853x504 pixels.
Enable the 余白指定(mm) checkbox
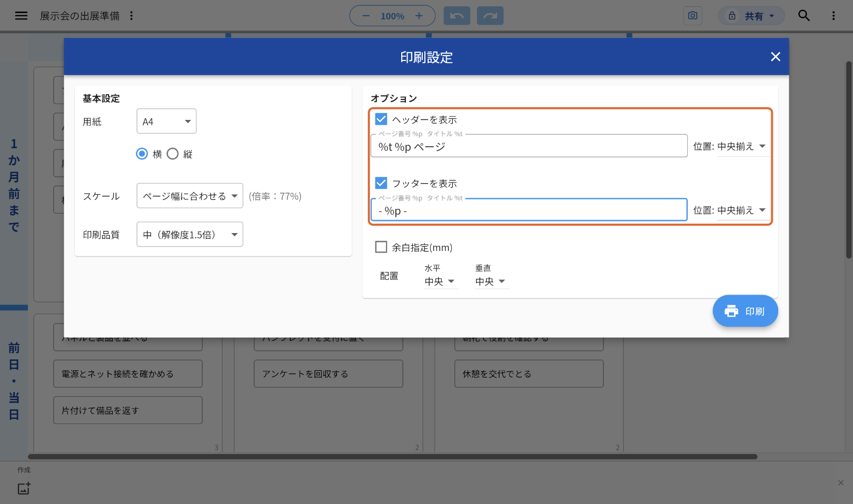coord(381,247)
